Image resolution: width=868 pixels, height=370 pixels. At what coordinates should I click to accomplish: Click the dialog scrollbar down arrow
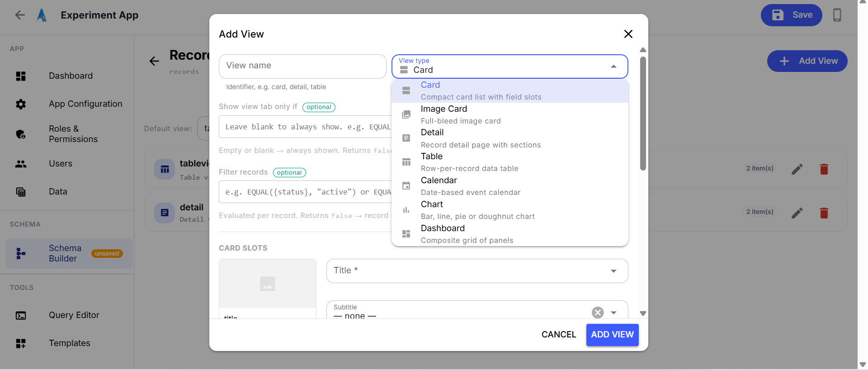tap(643, 313)
